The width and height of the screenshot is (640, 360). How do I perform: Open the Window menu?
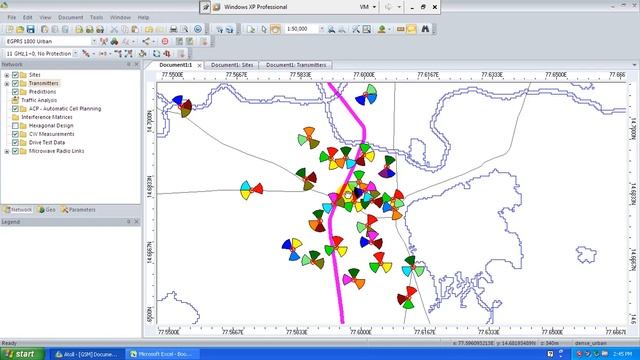pyautogui.click(x=120, y=18)
